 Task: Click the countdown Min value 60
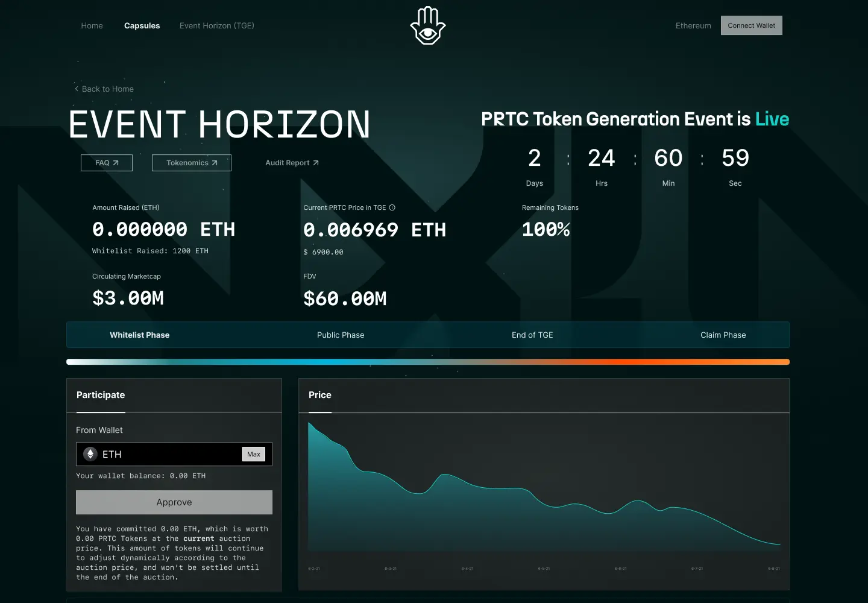point(668,158)
